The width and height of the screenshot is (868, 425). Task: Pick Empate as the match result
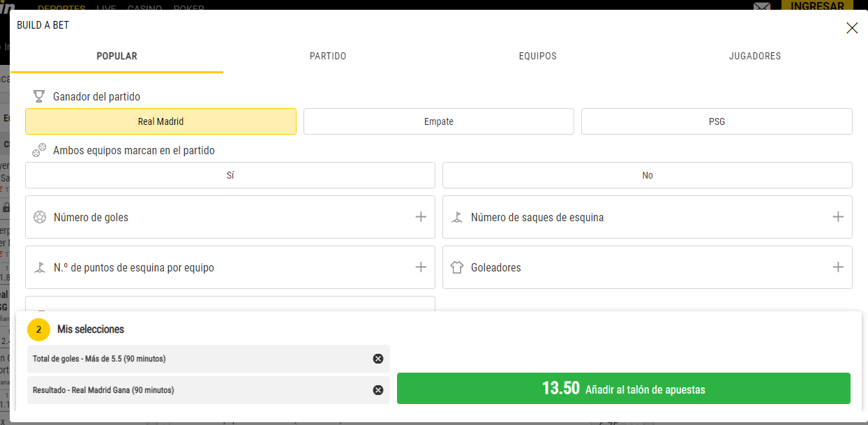439,121
